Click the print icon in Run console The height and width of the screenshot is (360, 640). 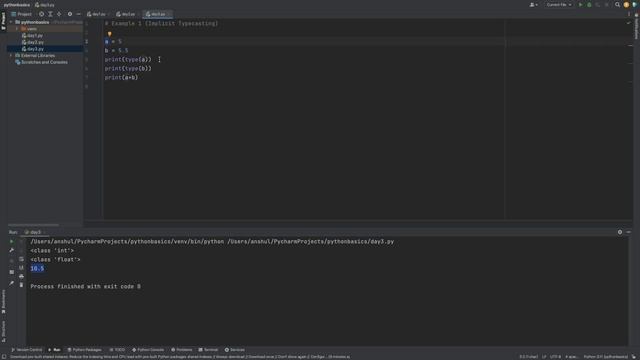[x=21, y=276]
